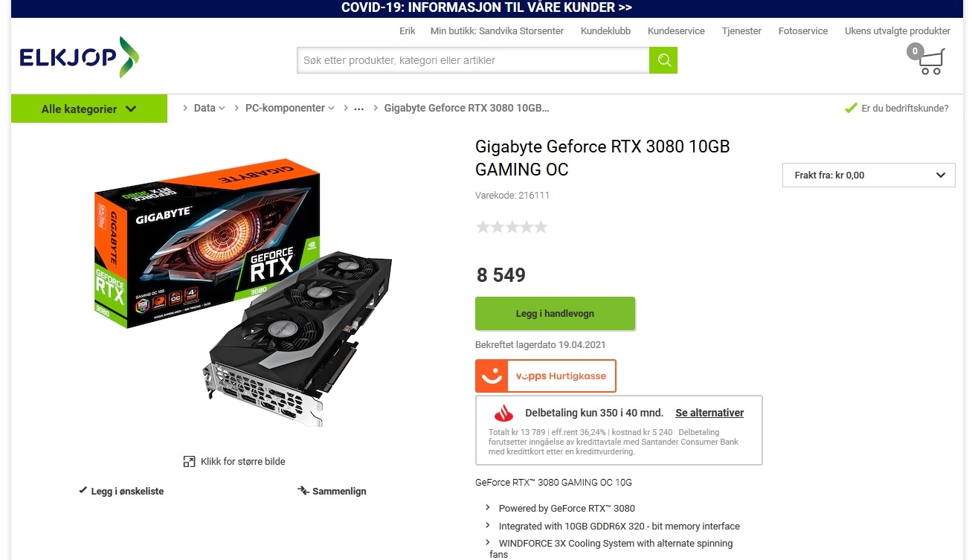The height and width of the screenshot is (560, 972).
Task: Click the enlarge image icon
Action: pyautogui.click(x=189, y=462)
